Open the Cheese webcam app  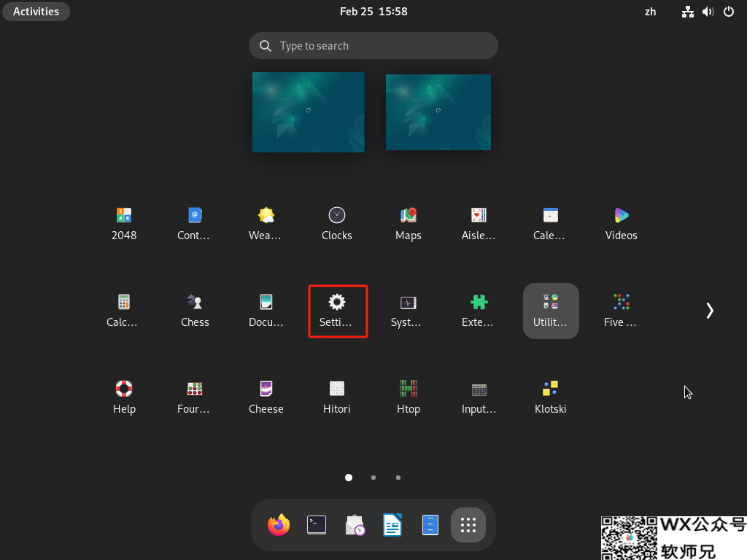tap(266, 397)
